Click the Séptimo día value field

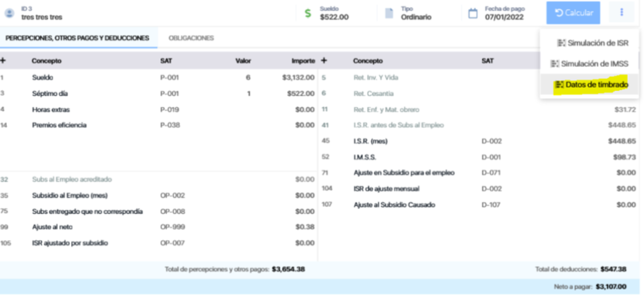(x=249, y=94)
